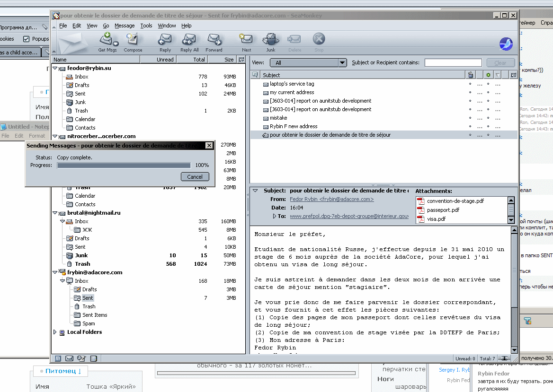Viewport: 553px width, 392px height.
Task: Click the attachment/lock column header icon
Action: 471,75
